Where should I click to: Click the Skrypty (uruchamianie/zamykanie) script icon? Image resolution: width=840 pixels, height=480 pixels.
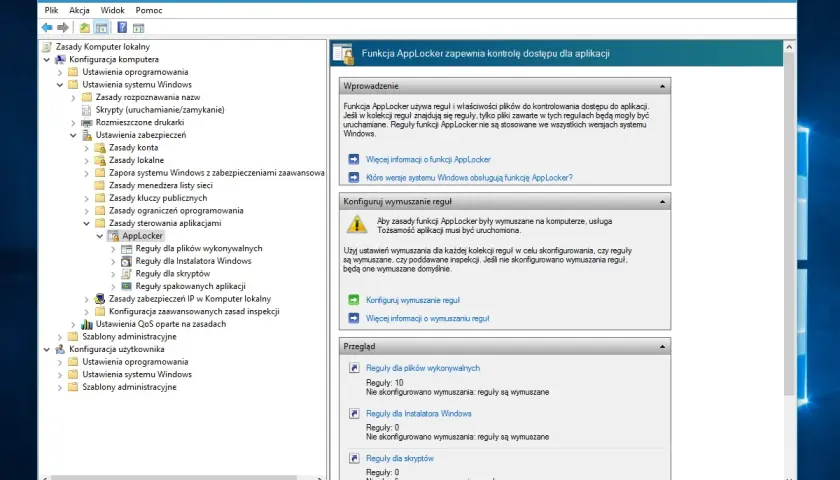[86, 110]
